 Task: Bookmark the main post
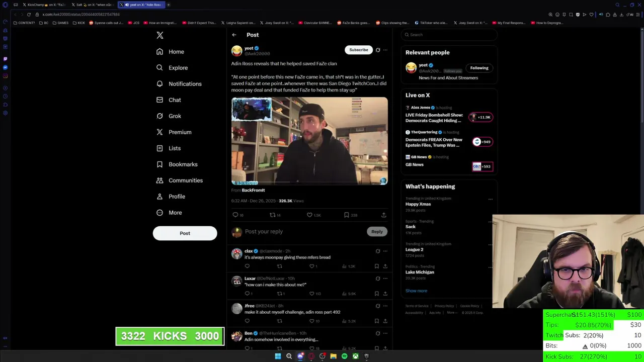(347, 215)
